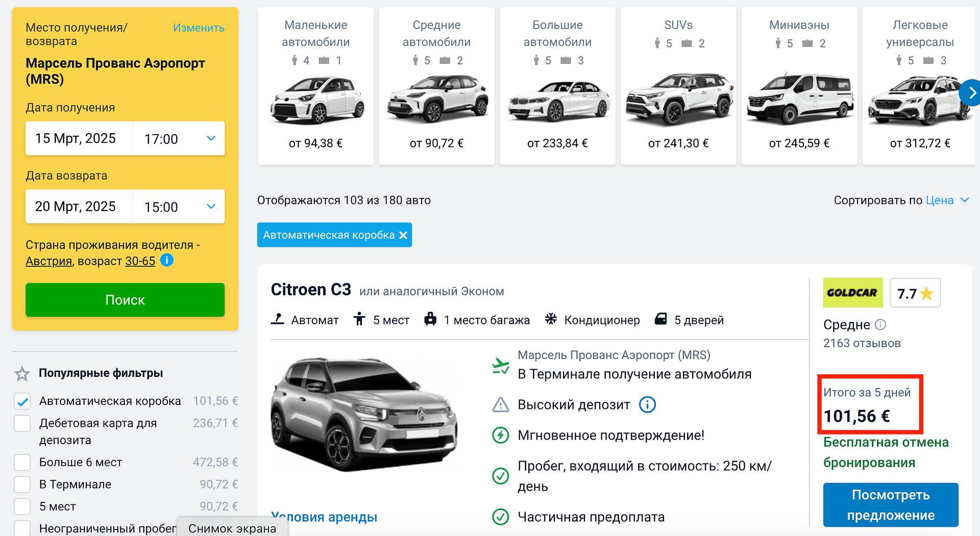Click the star icon by Популярные фильтры
The image size is (980, 536).
pos(22,374)
